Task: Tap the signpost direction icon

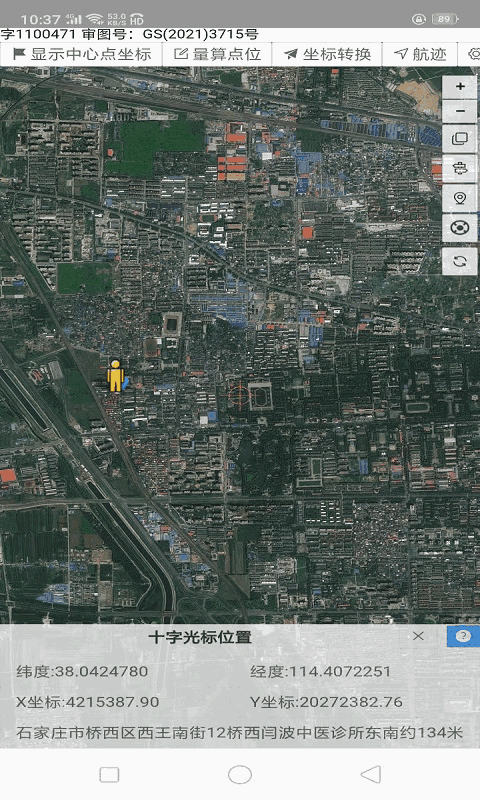Action: click(x=460, y=168)
